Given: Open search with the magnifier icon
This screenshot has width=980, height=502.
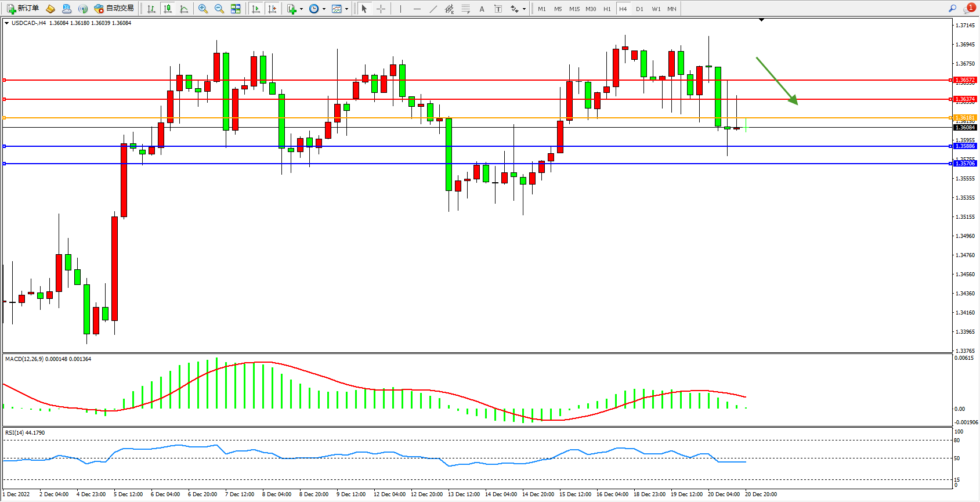Looking at the screenshot, I should 952,9.
